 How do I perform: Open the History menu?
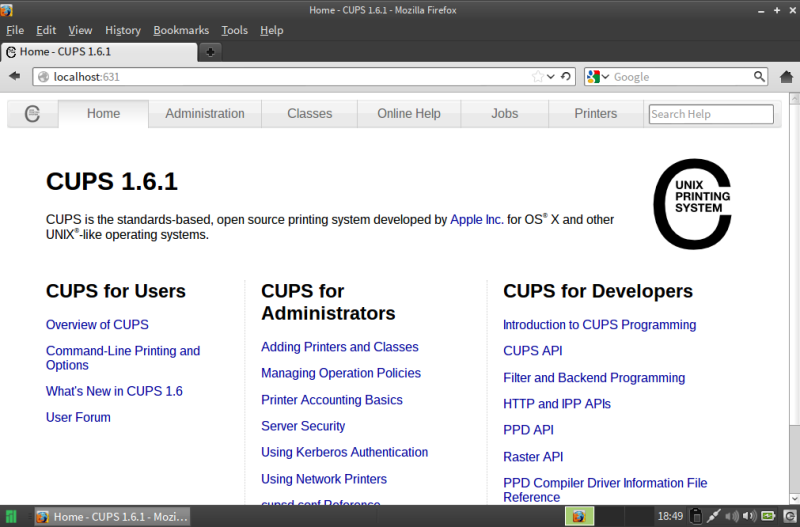click(x=123, y=30)
